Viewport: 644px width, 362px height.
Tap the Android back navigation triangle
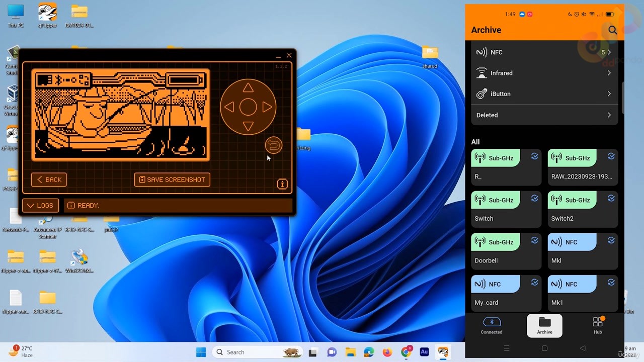point(583,348)
